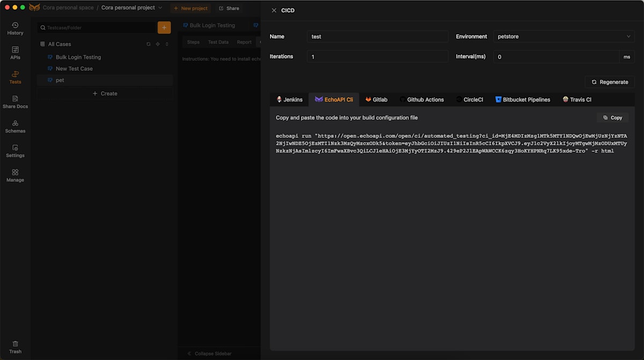Switch to the Test Data sub-tab
The width and height of the screenshot is (644, 360).
point(218,42)
